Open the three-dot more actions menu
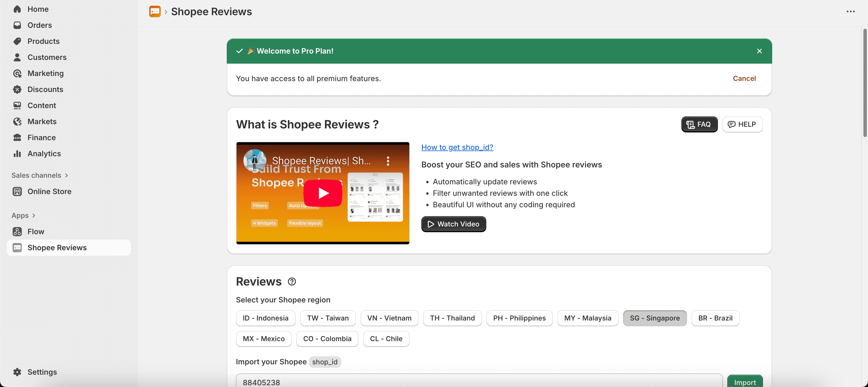868x387 pixels. (850, 11)
